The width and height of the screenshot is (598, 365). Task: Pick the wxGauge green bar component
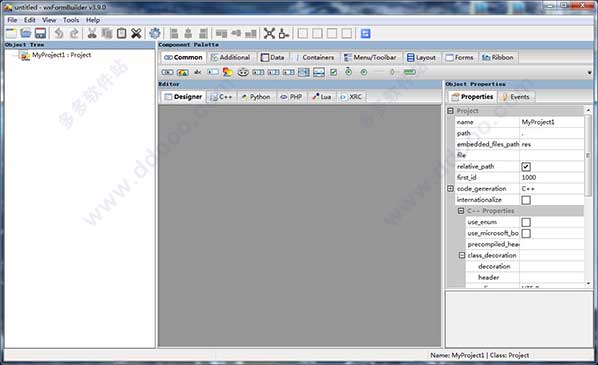(x=410, y=72)
